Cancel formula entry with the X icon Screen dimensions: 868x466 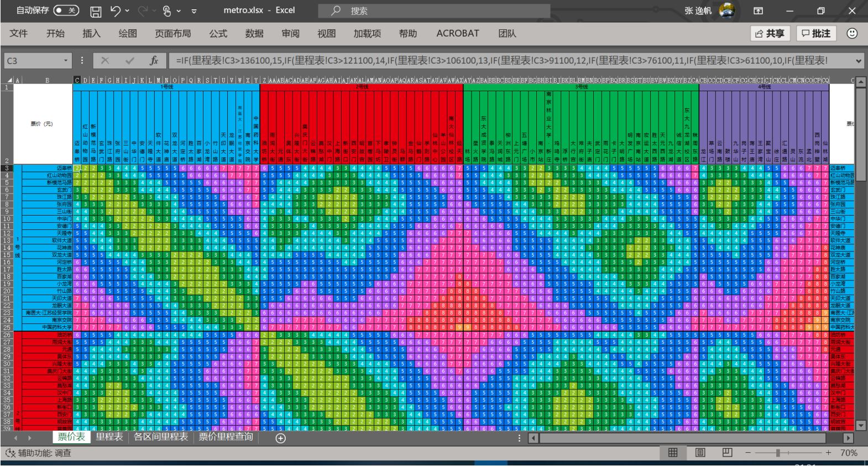tap(105, 61)
